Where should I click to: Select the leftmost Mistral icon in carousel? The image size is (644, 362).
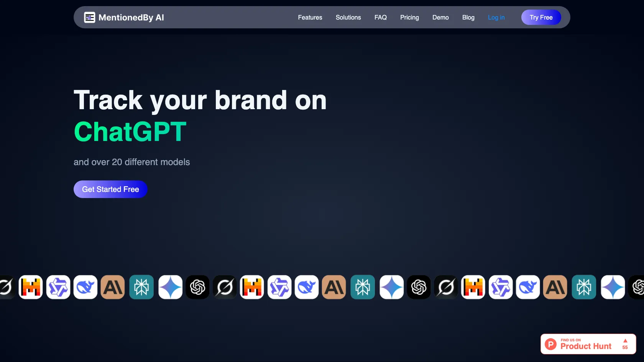click(x=31, y=287)
